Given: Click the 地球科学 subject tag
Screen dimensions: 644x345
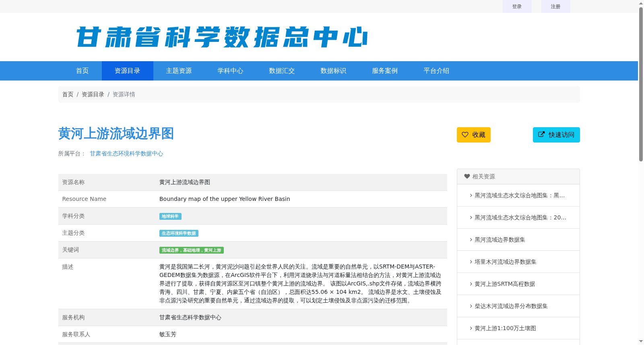Looking at the screenshot, I should pos(170,216).
